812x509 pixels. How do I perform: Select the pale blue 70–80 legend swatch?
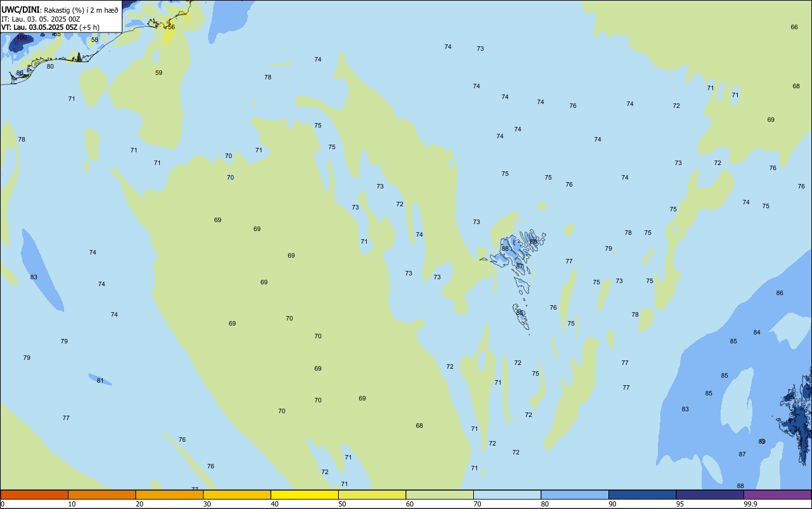point(507,494)
